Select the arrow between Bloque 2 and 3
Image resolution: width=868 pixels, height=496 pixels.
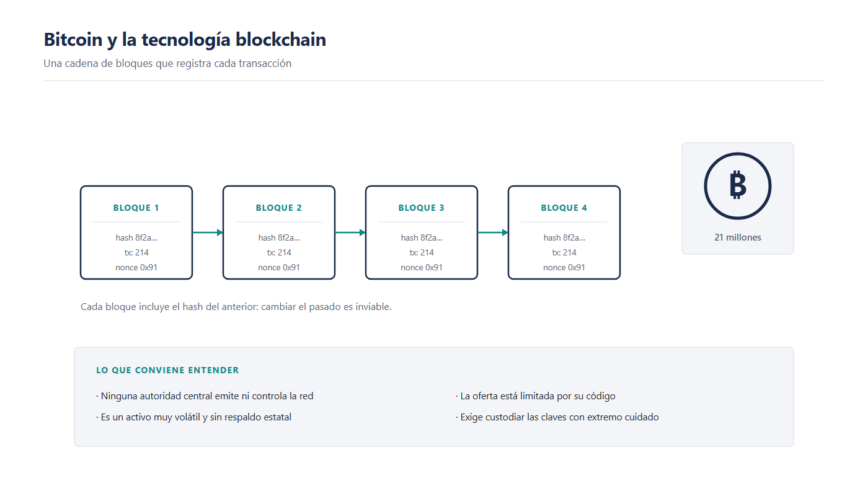(350, 232)
